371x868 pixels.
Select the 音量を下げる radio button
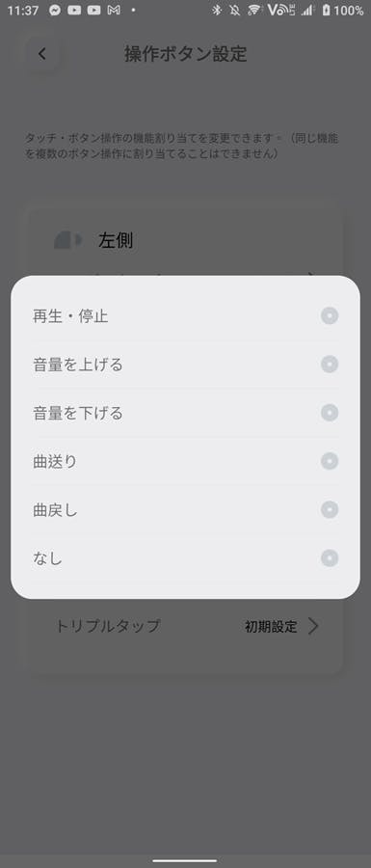pos(330,413)
